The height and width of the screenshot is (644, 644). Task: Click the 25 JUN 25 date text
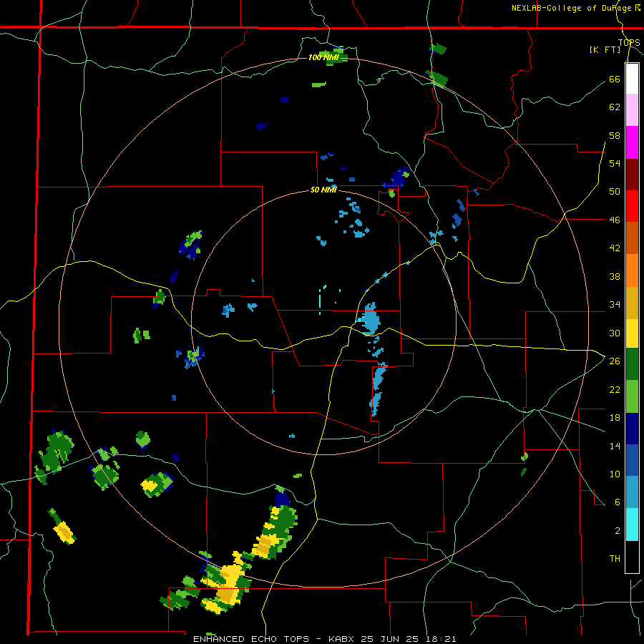(x=390, y=639)
